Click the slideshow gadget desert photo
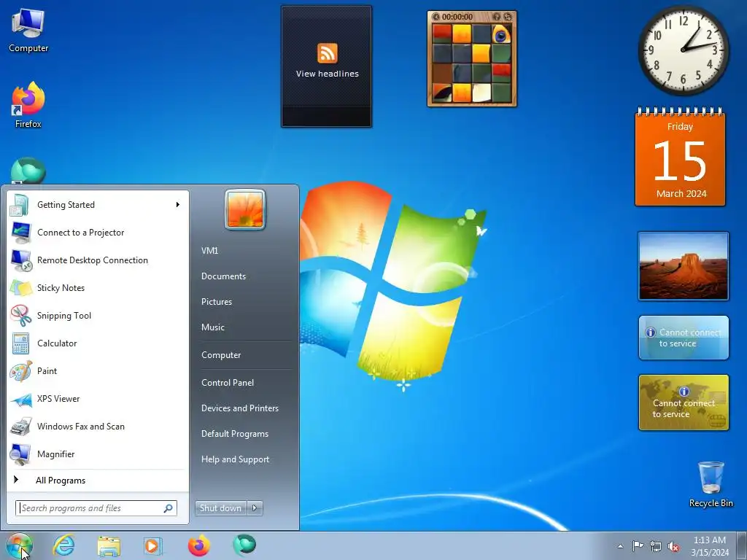 pos(684,266)
